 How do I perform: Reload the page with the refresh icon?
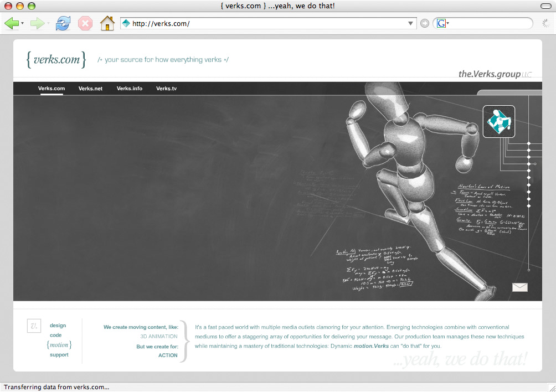(x=63, y=23)
